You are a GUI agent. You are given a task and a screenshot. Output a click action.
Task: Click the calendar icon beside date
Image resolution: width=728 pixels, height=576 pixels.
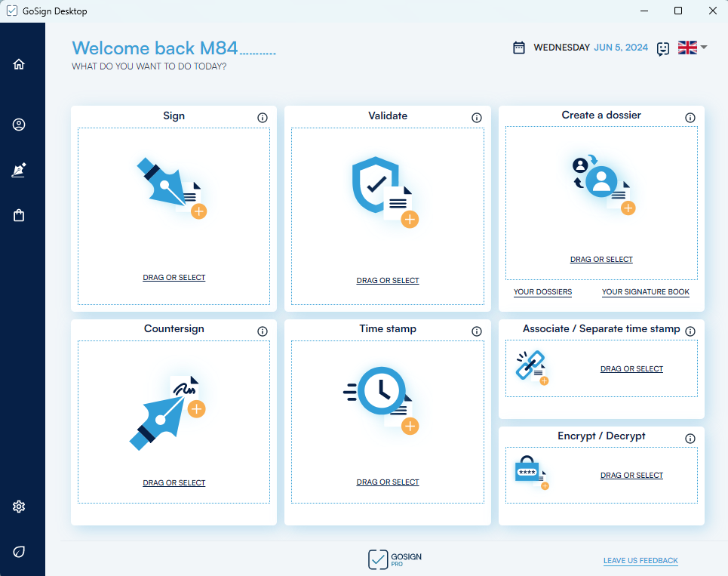[x=519, y=48]
